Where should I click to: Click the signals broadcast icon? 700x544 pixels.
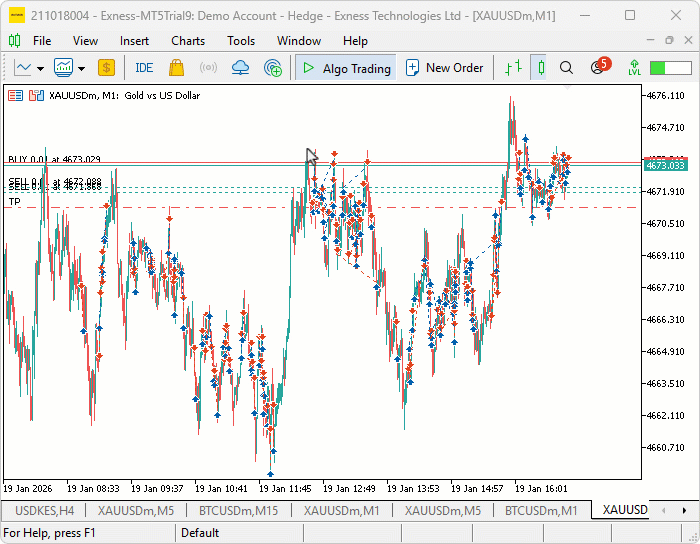pos(208,68)
